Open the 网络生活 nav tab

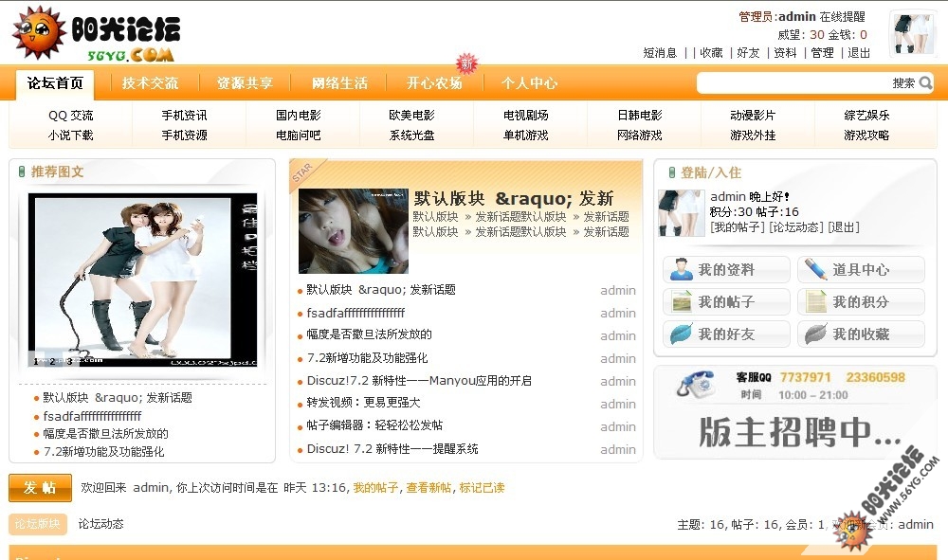pyautogui.click(x=339, y=83)
